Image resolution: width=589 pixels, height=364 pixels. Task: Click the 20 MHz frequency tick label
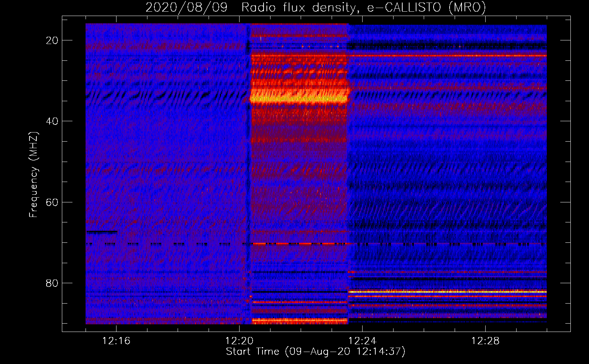coord(52,40)
